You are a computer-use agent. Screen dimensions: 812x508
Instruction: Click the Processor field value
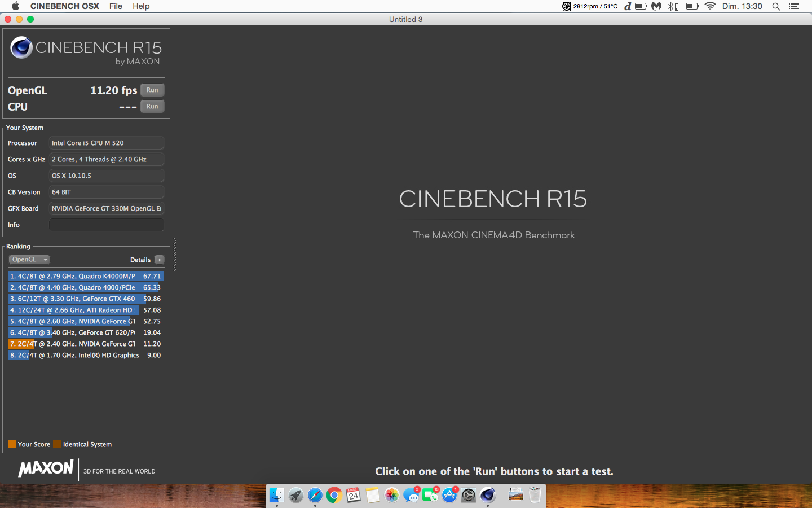tap(107, 143)
